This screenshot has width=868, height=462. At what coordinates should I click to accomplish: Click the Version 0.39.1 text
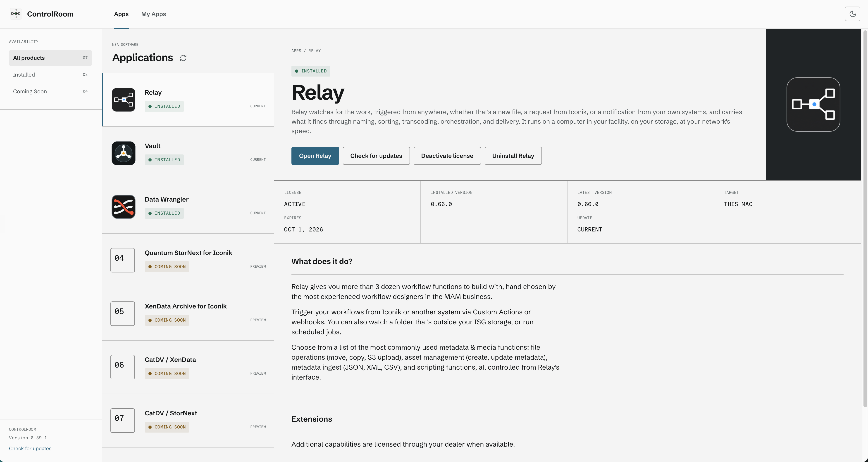28,438
